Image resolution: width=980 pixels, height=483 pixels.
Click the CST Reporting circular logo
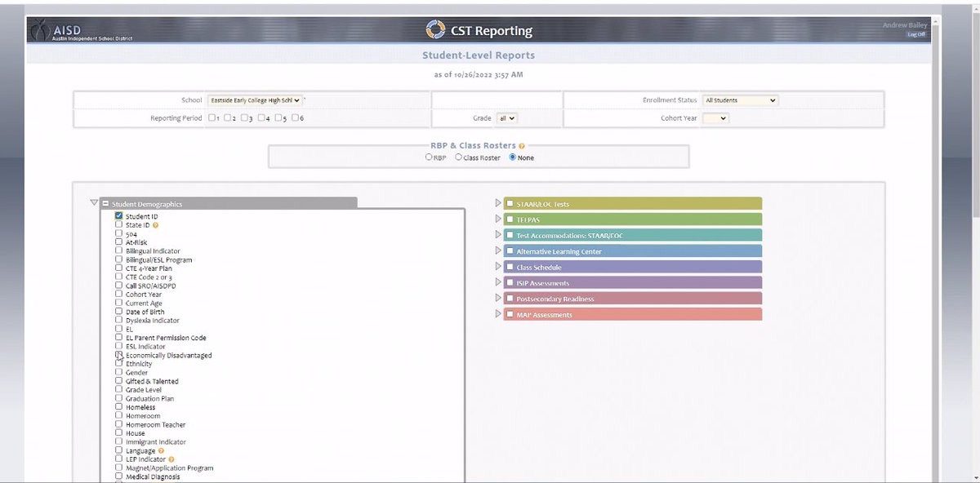pyautogui.click(x=435, y=30)
